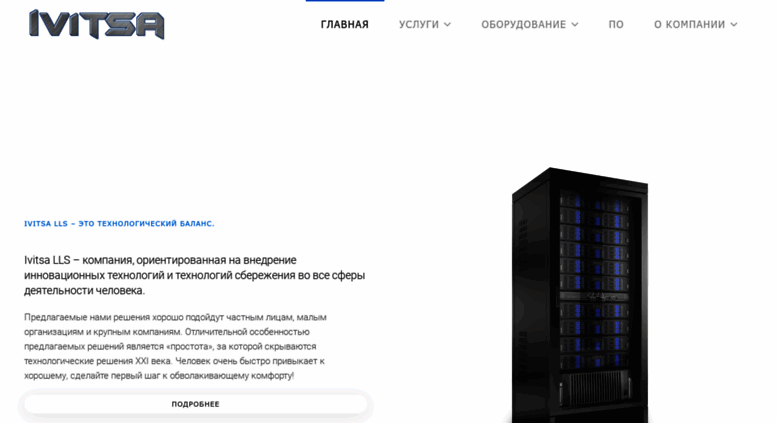This screenshot has height=423, width=777.
Task: Click the heading starting with "Ivitsa LLS – компания"
Action: (x=194, y=275)
